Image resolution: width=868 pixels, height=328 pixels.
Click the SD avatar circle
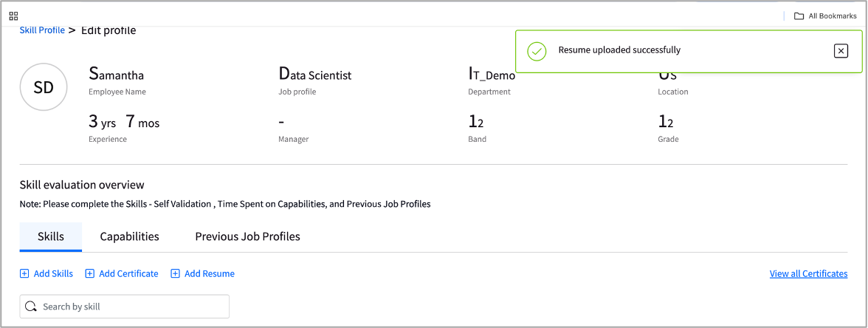[x=44, y=87]
